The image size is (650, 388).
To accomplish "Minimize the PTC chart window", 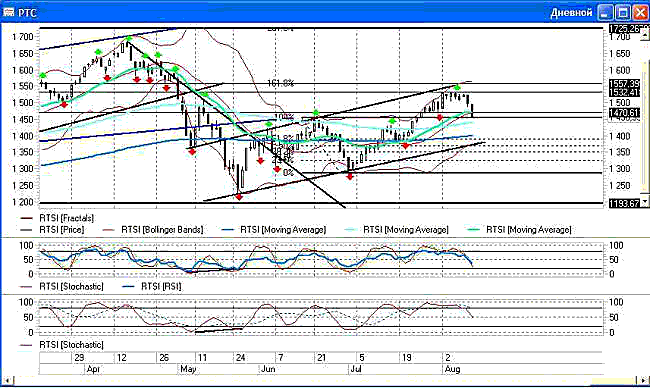I will pos(605,13).
